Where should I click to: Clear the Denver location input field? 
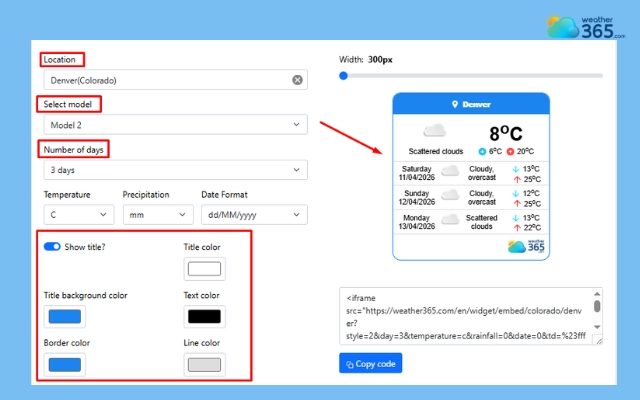pyautogui.click(x=297, y=80)
